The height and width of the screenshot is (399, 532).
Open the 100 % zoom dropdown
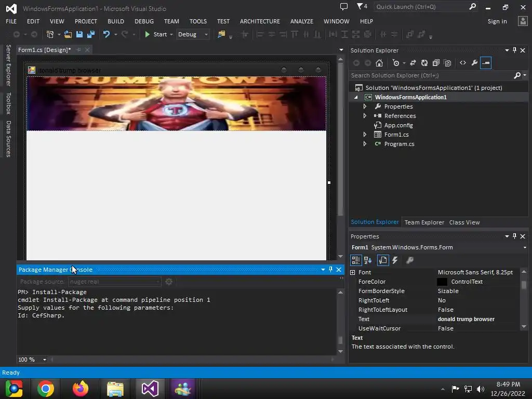(45, 360)
